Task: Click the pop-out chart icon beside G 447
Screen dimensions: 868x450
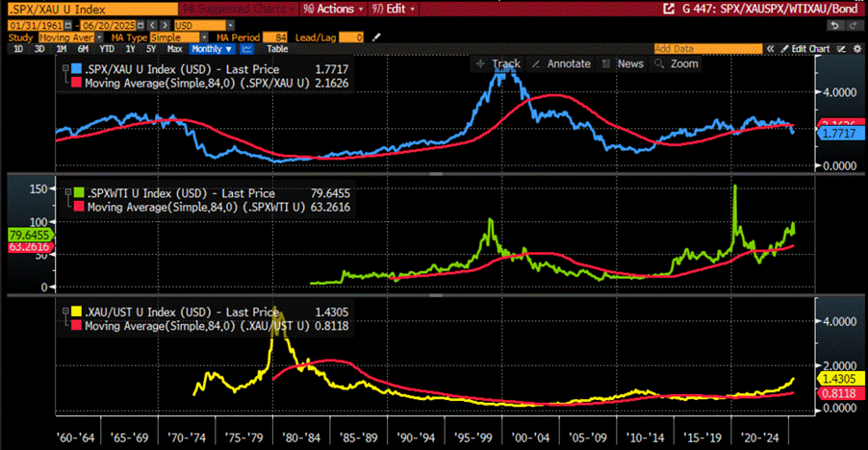Action: tap(669, 9)
